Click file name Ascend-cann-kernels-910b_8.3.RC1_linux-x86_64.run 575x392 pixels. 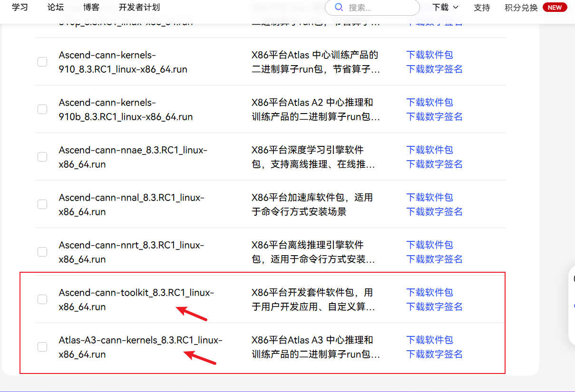point(126,109)
